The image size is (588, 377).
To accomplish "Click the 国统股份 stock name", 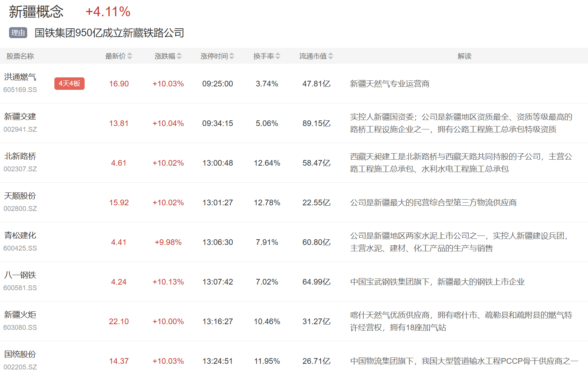I will [20, 354].
